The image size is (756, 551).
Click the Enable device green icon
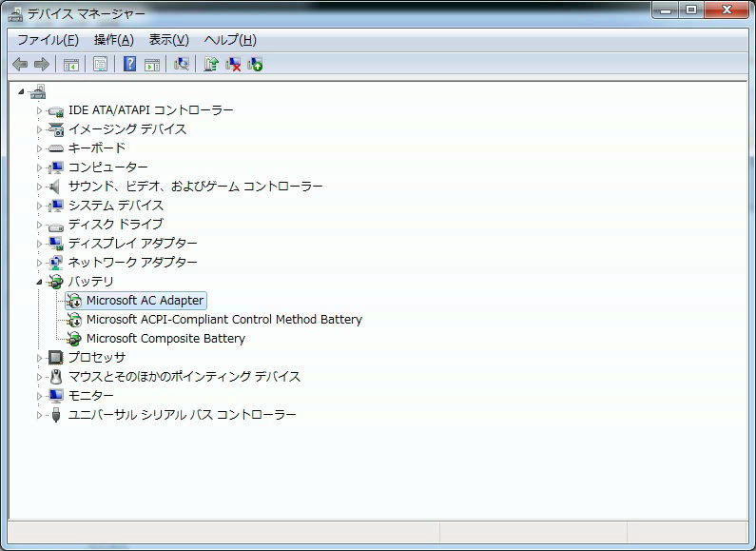click(255, 64)
